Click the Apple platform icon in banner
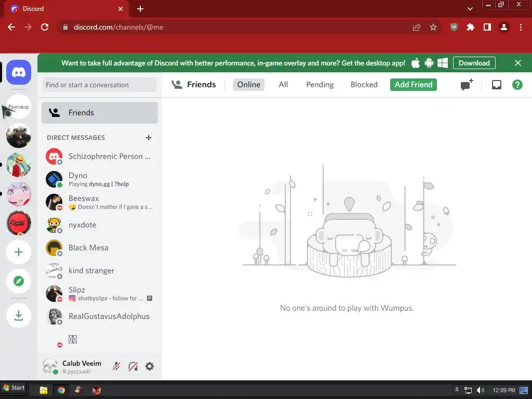 click(416, 63)
